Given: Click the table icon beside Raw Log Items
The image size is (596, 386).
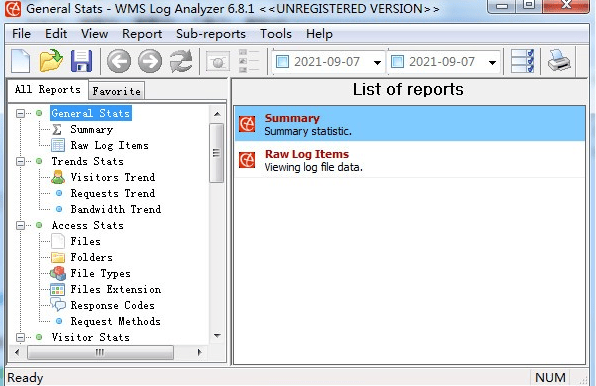Looking at the screenshot, I should tap(58, 146).
